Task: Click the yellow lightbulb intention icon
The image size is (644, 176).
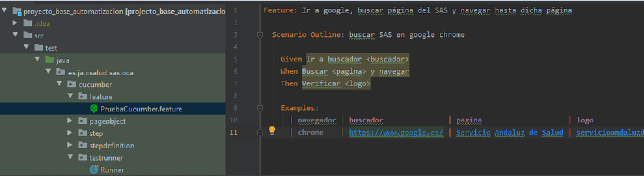Action: 272,130
